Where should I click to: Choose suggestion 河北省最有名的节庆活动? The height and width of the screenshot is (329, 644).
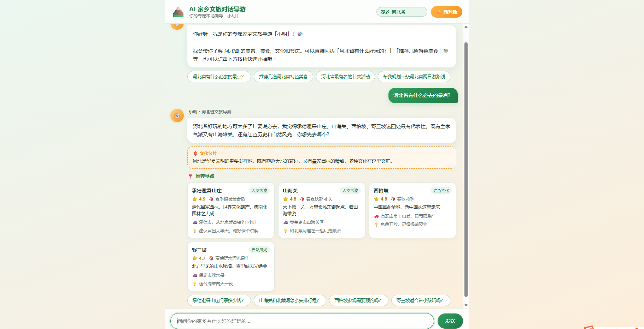coord(346,77)
